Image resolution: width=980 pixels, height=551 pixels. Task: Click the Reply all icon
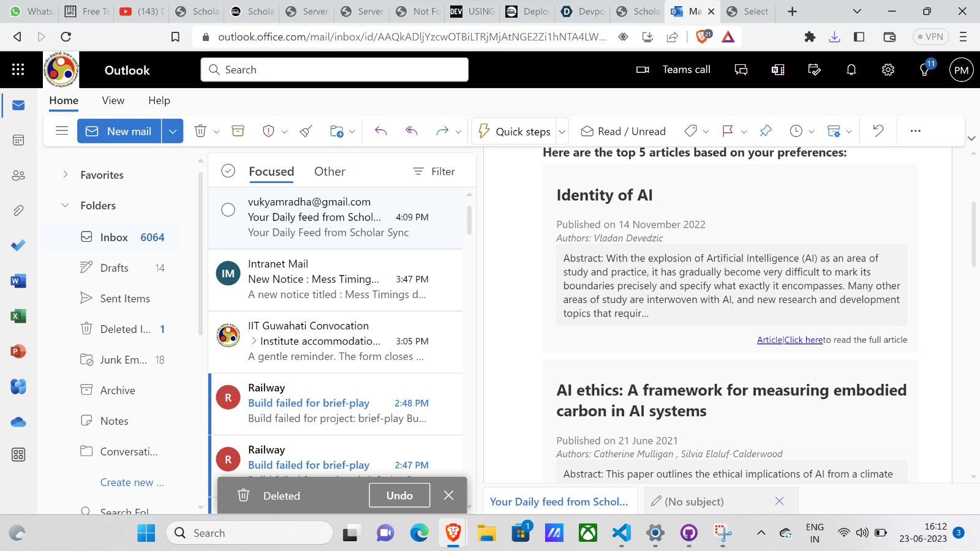(x=412, y=131)
